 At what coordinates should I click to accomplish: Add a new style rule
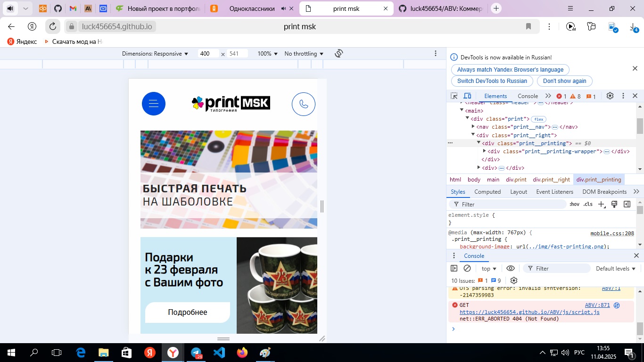click(x=601, y=204)
